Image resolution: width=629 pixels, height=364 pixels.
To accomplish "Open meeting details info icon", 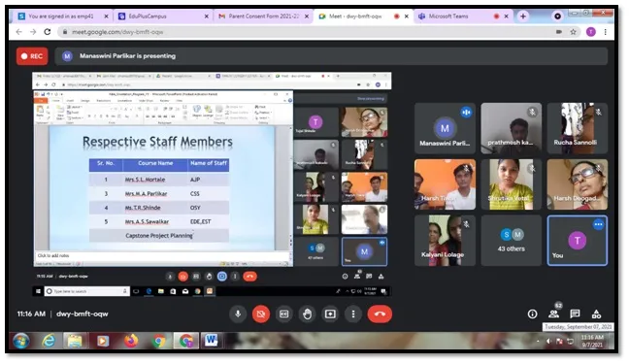I will click(x=532, y=314).
